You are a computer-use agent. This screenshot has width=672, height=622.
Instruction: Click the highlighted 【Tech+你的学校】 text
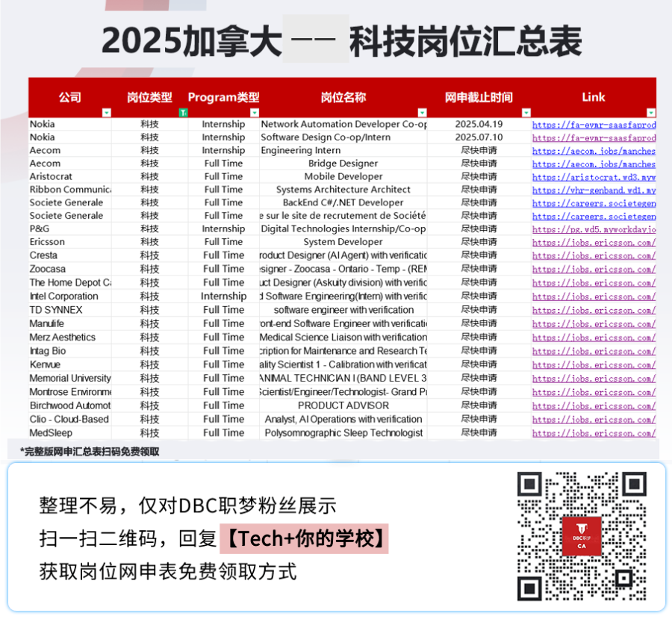point(305,538)
